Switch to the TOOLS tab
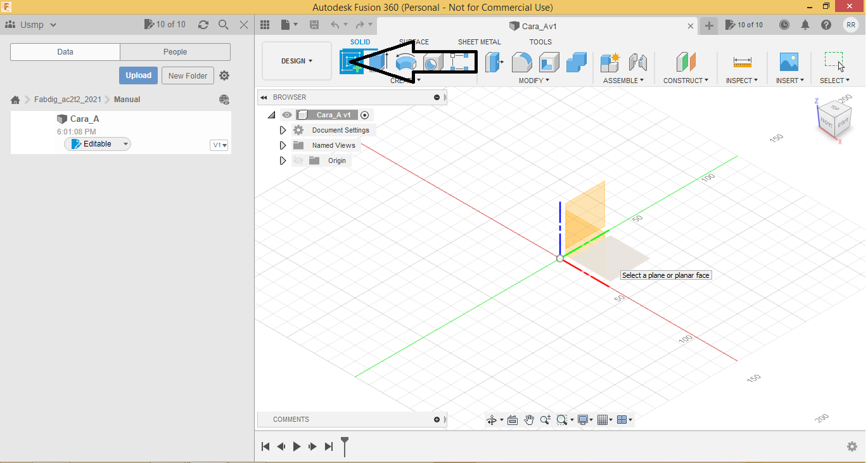This screenshot has height=463, width=868. [x=540, y=42]
